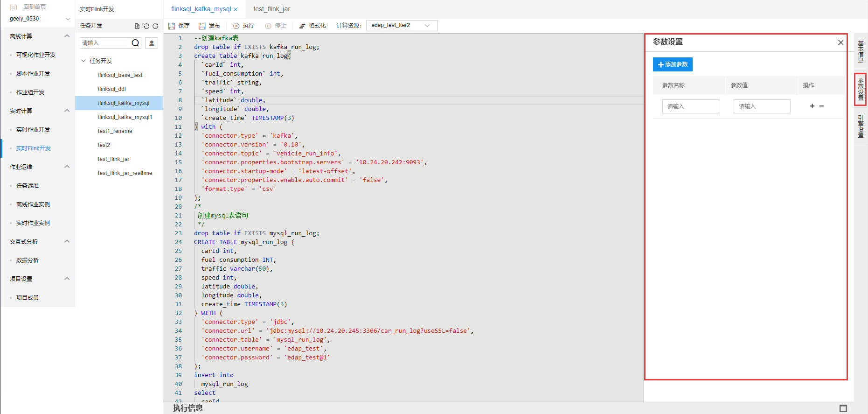The width and height of the screenshot is (868, 414).
Task: Run the job with 执行
Action: [x=243, y=26]
